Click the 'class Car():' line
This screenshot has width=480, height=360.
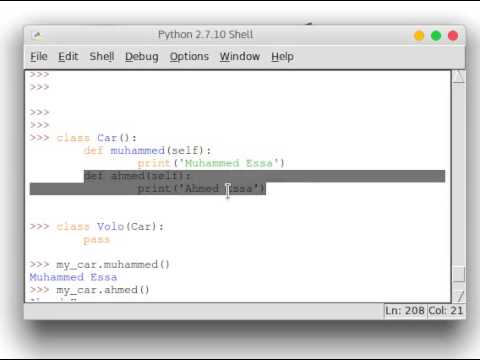[x=96, y=138]
